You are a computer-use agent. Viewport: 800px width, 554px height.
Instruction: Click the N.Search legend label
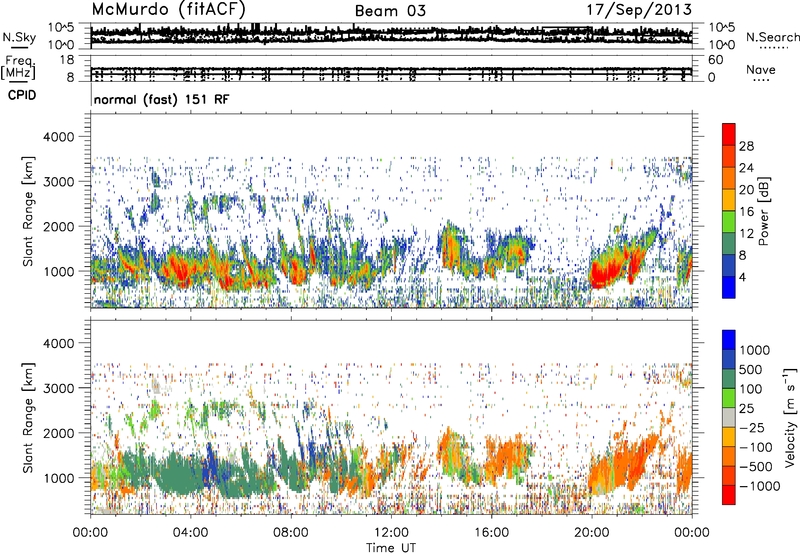tap(773, 37)
